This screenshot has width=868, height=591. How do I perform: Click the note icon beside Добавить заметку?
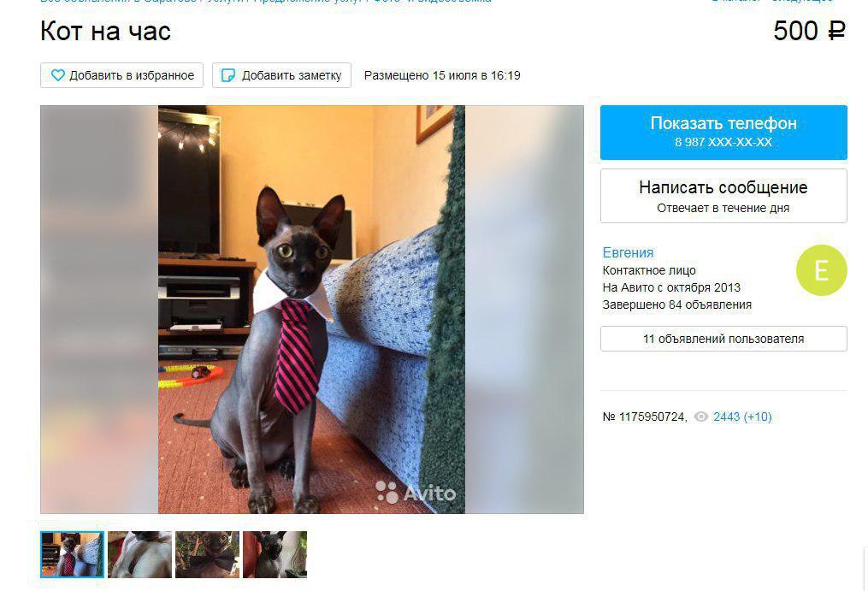click(228, 75)
